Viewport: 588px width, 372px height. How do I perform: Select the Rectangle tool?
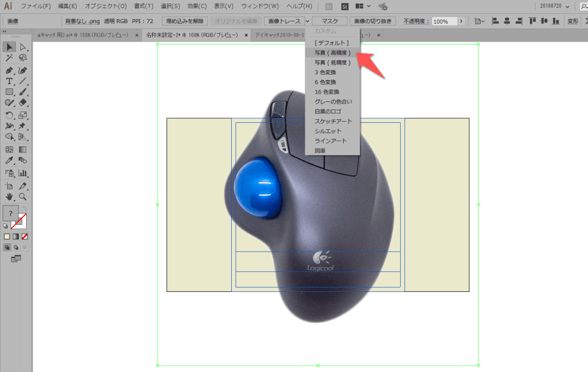[x=9, y=92]
